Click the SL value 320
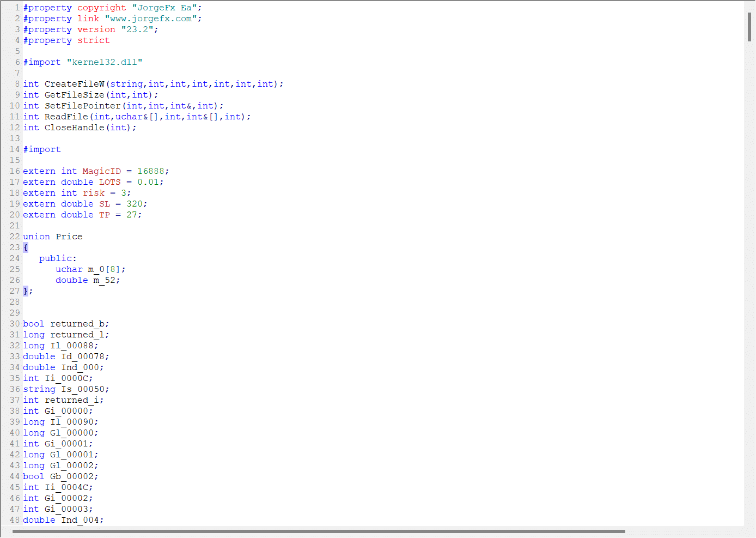Viewport: 756px width, 538px height. point(135,204)
